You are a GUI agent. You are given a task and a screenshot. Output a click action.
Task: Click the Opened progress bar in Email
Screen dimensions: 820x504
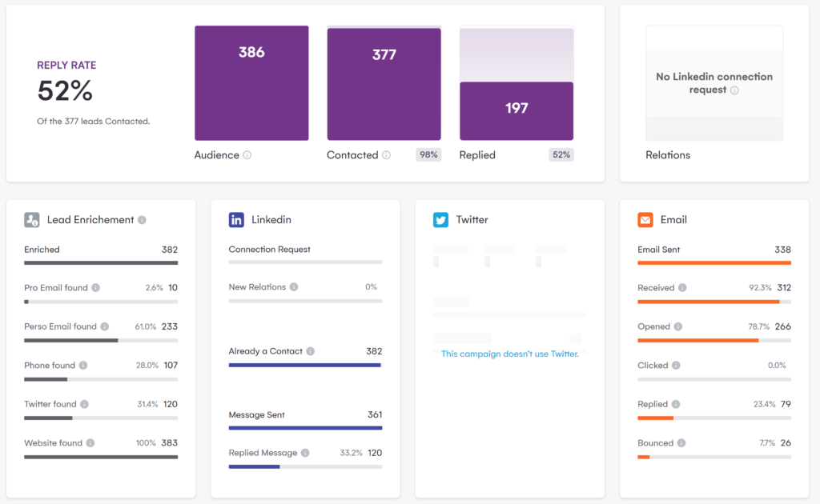tap(713, 340)
